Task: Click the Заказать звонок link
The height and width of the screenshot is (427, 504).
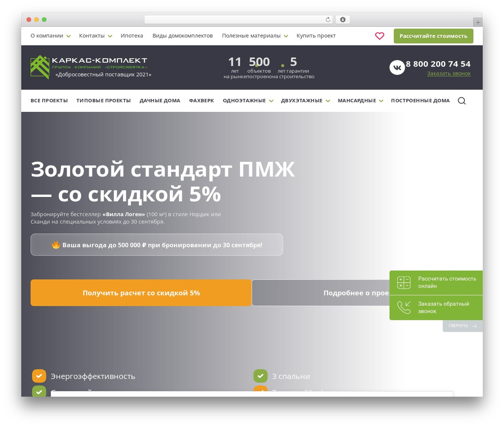Action: click(x=449, y=74)
